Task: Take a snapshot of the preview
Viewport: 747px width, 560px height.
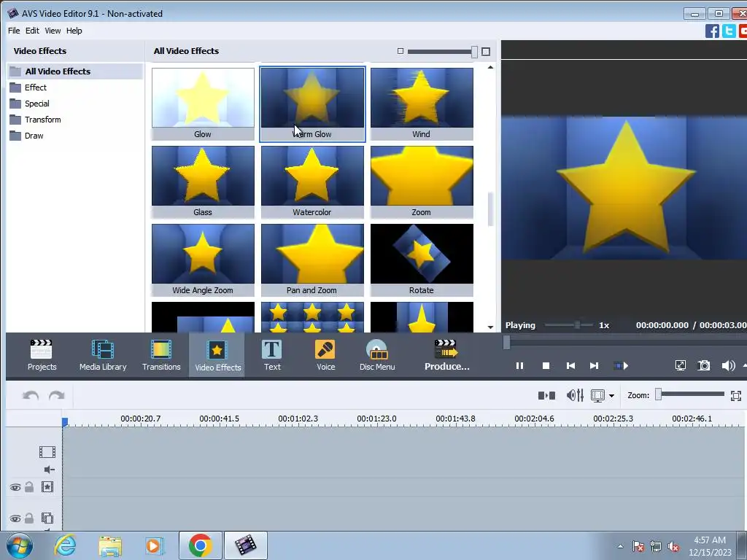Action: 704,366
